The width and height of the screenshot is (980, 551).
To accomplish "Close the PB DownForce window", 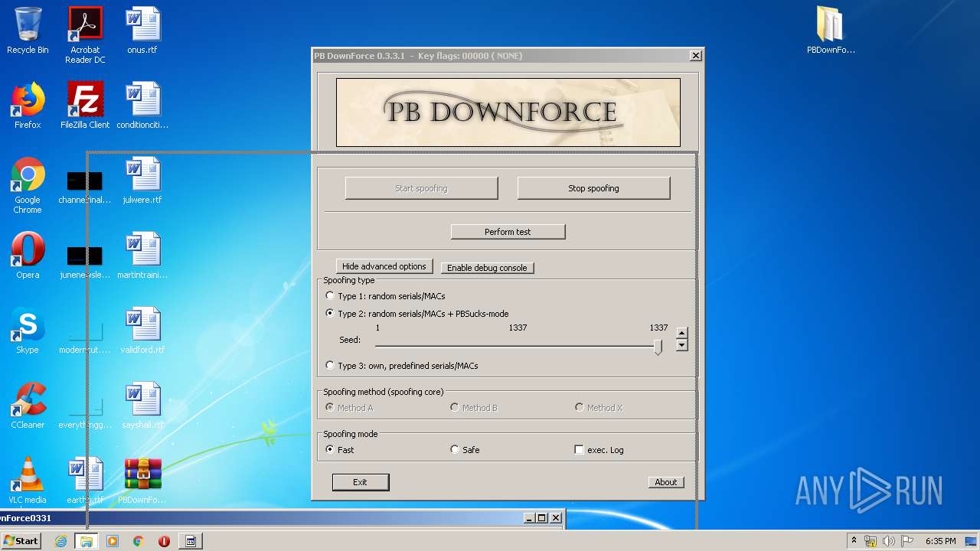I will pyautogui.click(x=695, y=56).
